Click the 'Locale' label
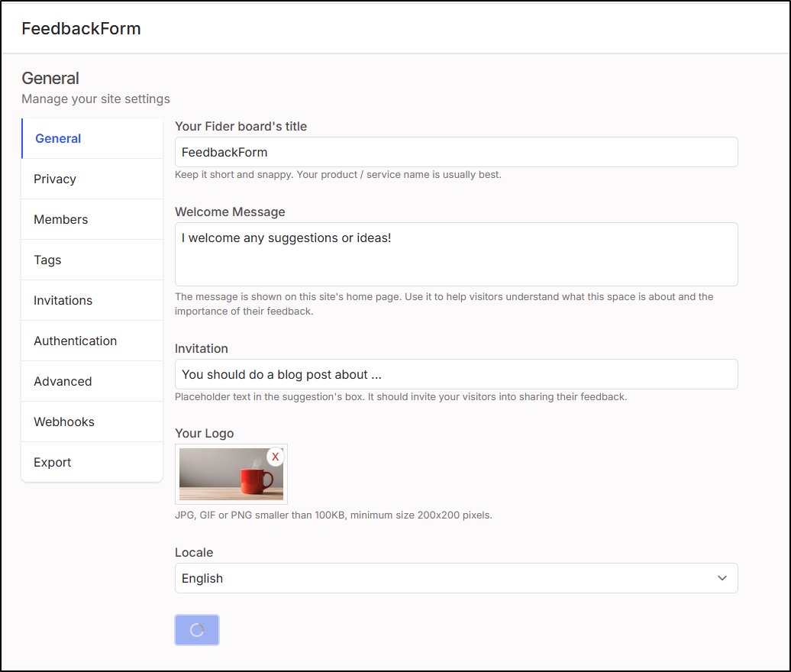791x672 pixels. tap(194, 552)
